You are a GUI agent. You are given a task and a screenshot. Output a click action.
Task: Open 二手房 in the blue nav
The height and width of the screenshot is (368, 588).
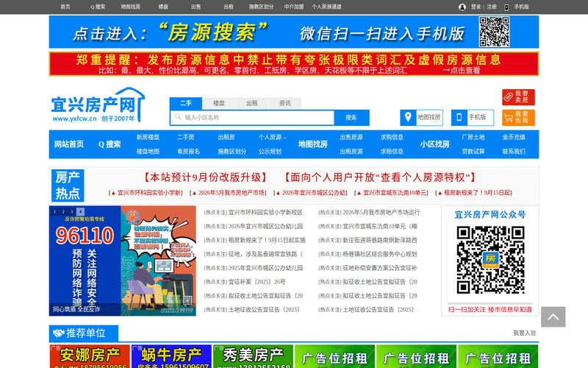(186, 138)
